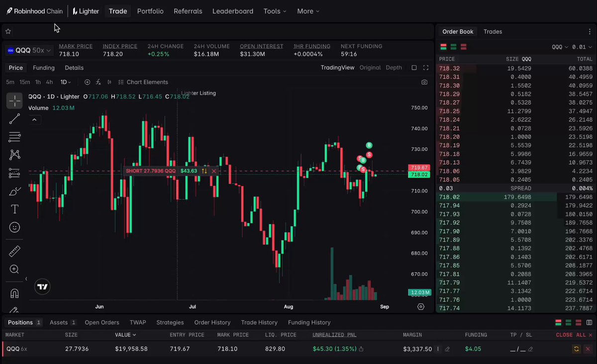Viewport: 597px width, 364px height.
Task: Switch chart to Original view
Action: coord(370,68)
